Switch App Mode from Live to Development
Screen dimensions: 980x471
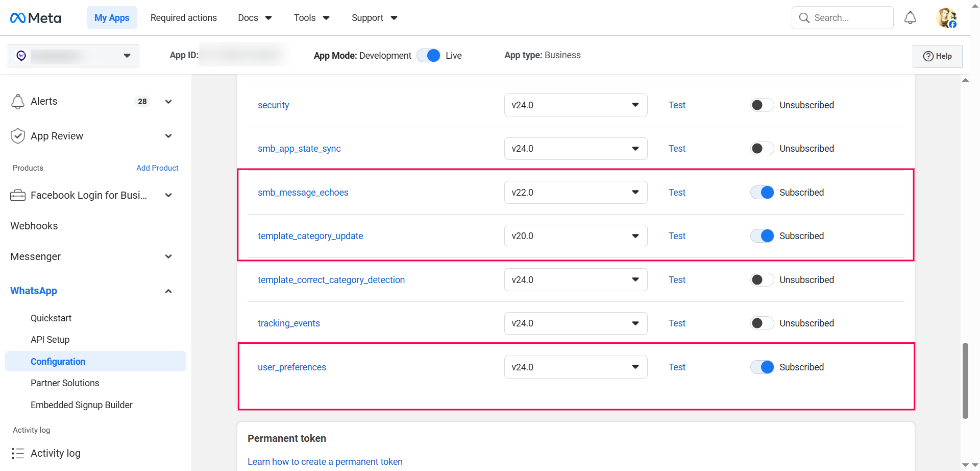pos(428,55)
